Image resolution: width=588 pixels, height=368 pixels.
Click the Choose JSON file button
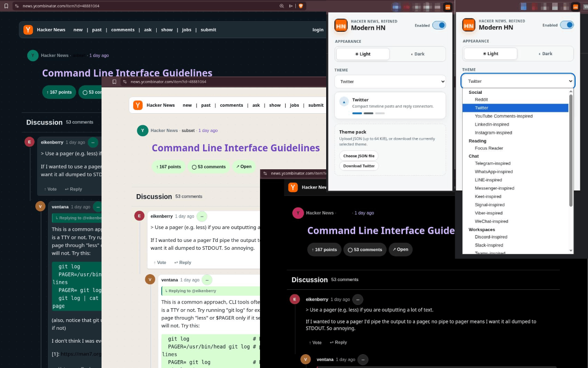point(359,156)
